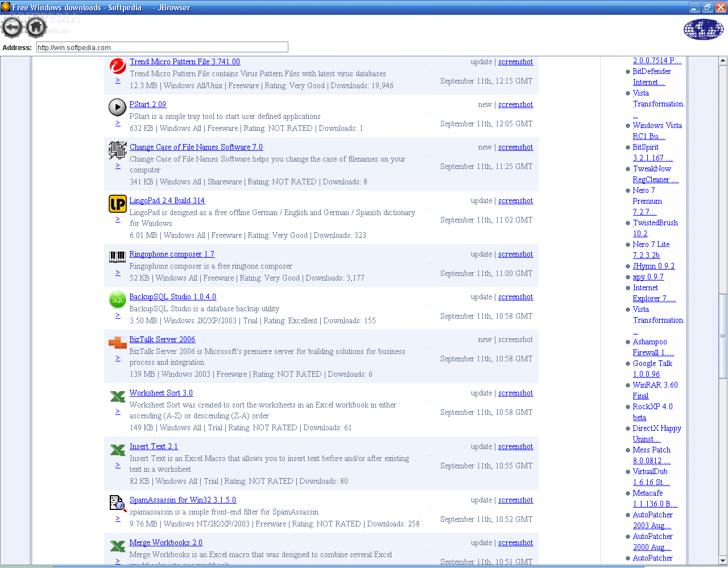Open DirectX Happy Uninstall sidebar link
This screenshot has width=728, height=568.
(657, 434)
